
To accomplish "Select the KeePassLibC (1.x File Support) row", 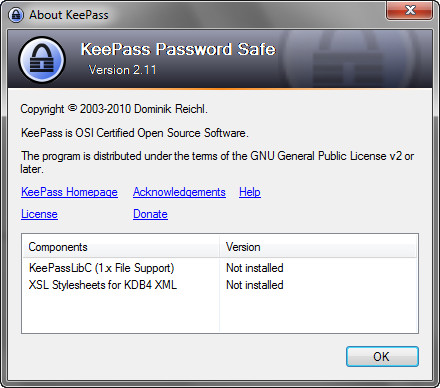I will pyautogui.click(x=220, y=268).
